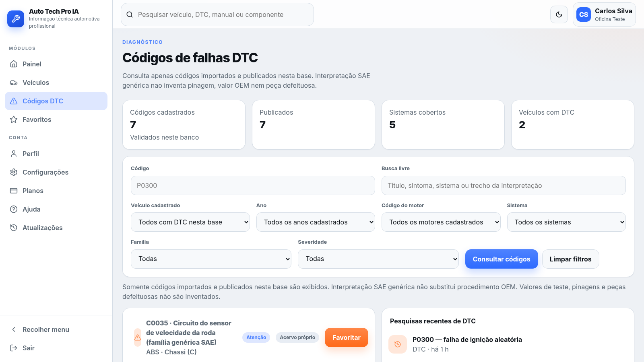
Task: Click the Consultar códigos button
Action: pos(502,259)
